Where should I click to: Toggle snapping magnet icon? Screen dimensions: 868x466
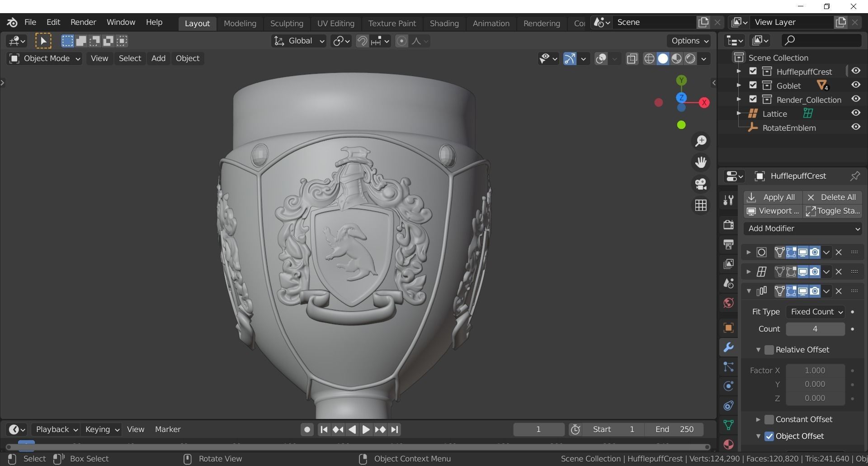click(x=362, y=41)
